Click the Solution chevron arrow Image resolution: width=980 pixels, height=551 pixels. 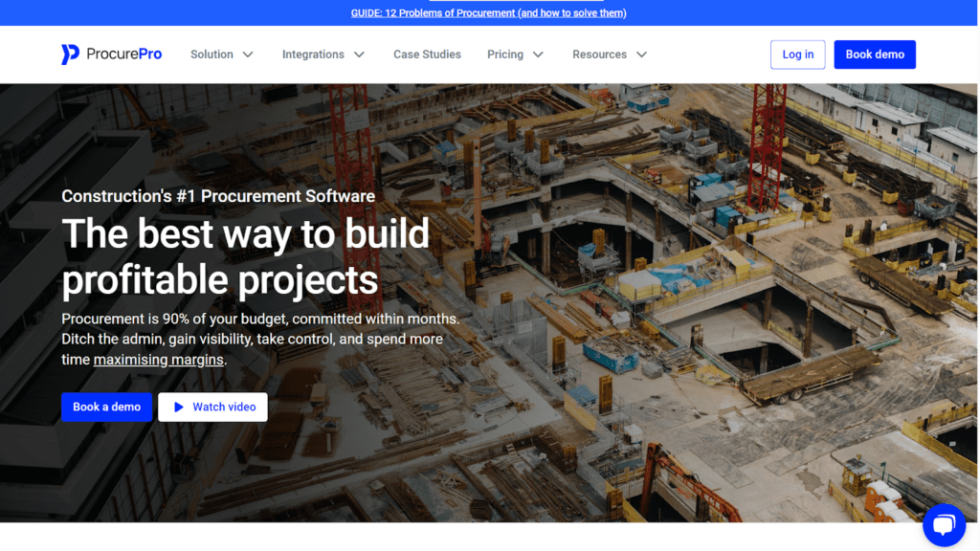tap(247, 55)
